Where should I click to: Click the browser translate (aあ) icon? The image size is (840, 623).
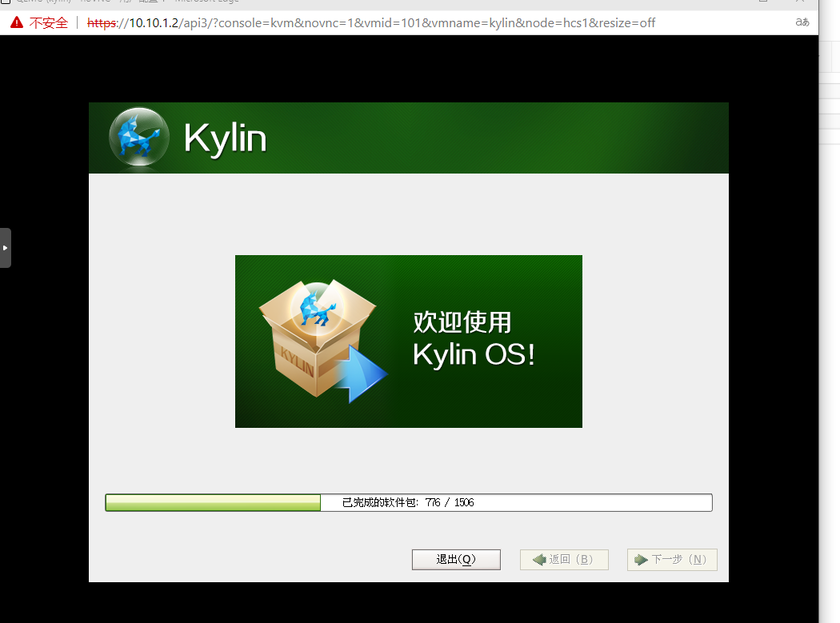pyautogui.click(x=802, y=22)
